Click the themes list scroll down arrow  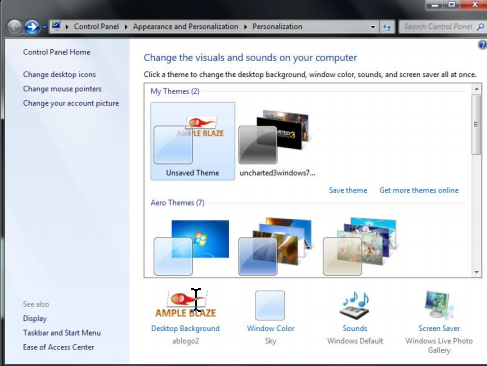476,272
